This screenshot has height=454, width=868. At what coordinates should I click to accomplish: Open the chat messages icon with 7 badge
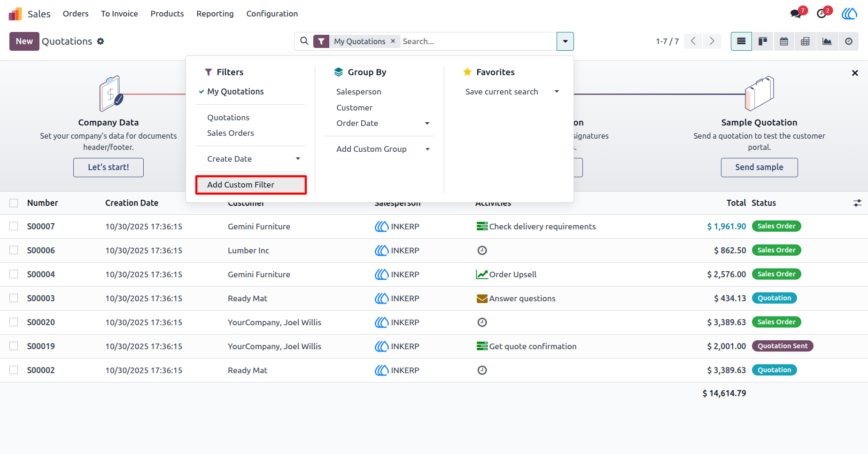click(x=796, y=14)
